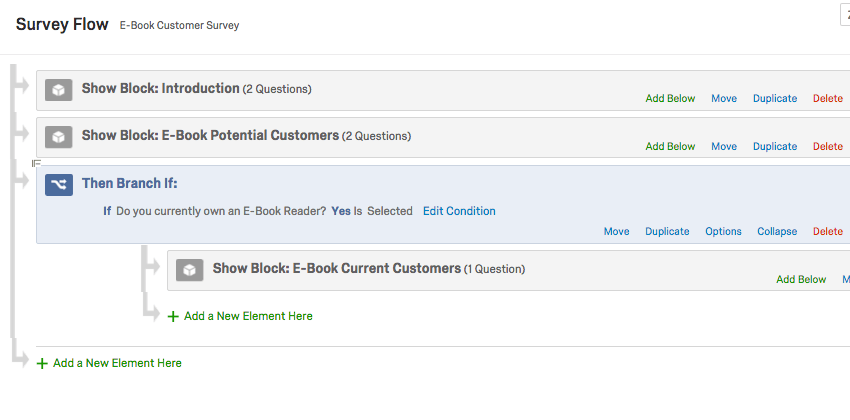Open Options for the branch
850x420 pixels.
[x=723, y=231]
